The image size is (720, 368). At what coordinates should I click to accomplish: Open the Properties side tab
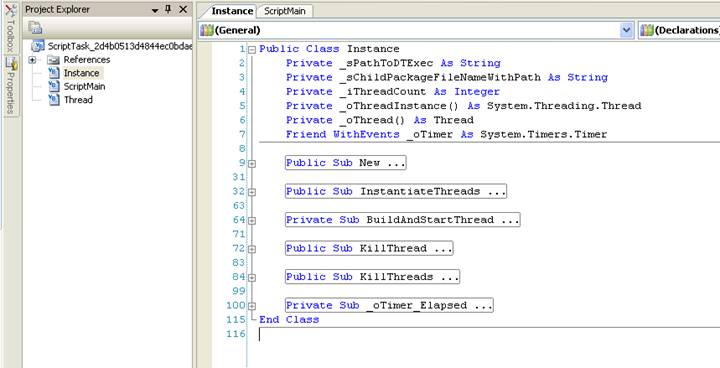click(x=10, y=86)
